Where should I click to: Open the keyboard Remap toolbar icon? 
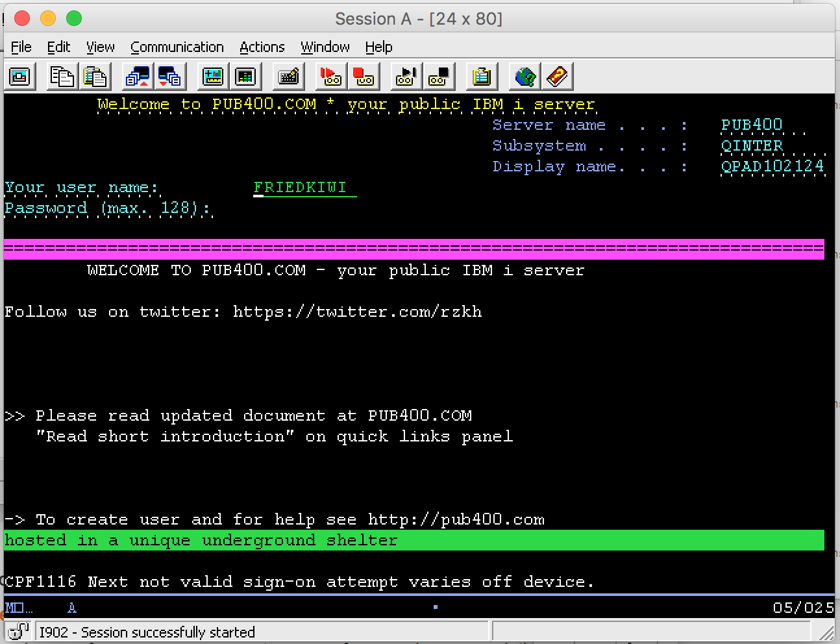tap(288, 77)
